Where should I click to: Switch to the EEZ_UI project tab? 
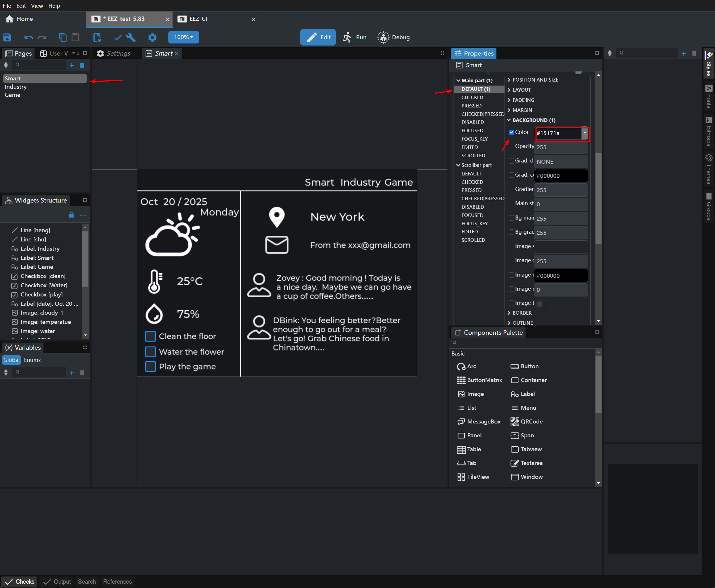point(198,19)
